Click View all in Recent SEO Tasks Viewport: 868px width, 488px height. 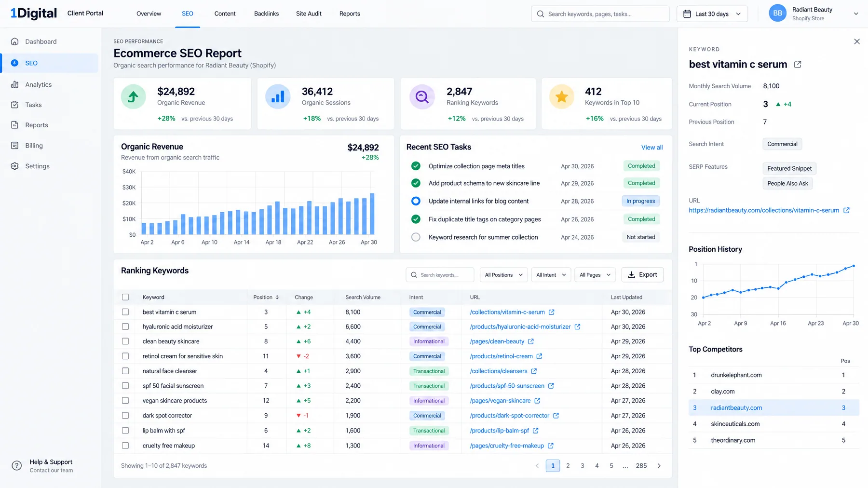pos(652,148)
